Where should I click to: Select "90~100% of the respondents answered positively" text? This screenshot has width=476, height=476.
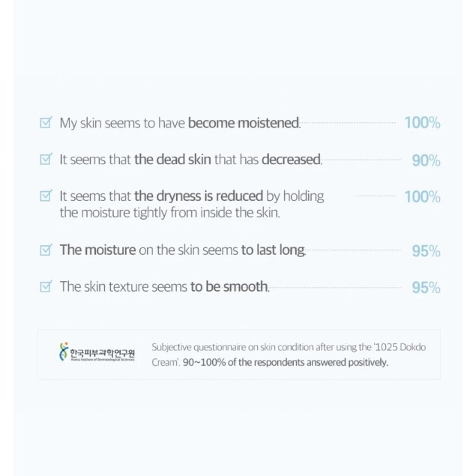pos(286,363)
